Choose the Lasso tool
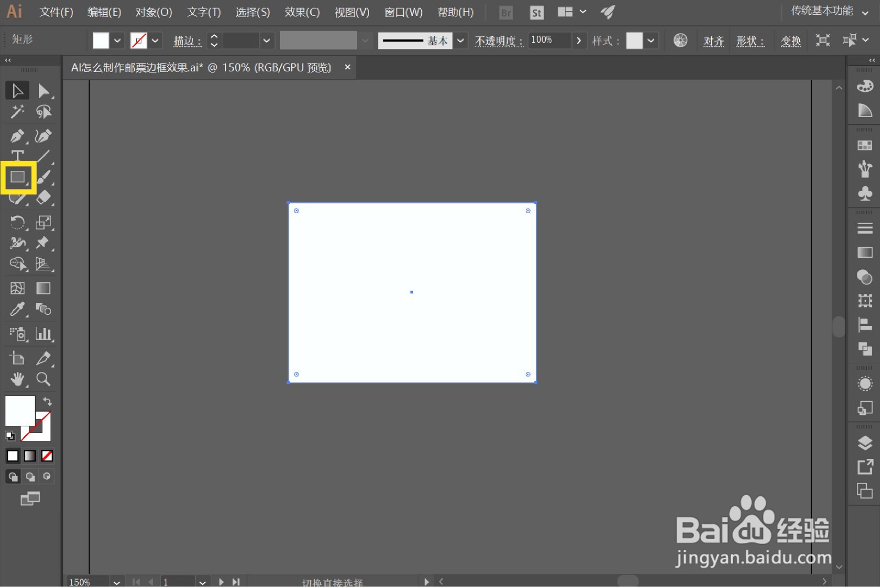880x588 pixels. coord(43,112)
